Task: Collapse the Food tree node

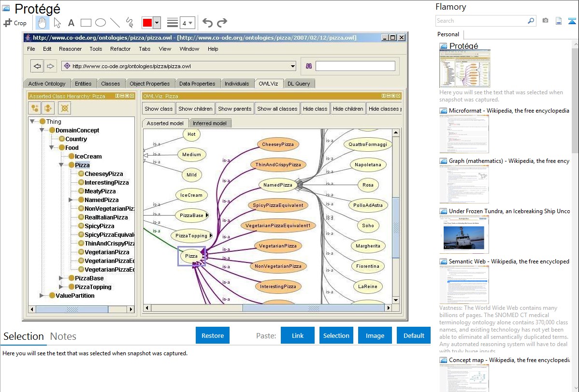Action: (x=51, y=147)
